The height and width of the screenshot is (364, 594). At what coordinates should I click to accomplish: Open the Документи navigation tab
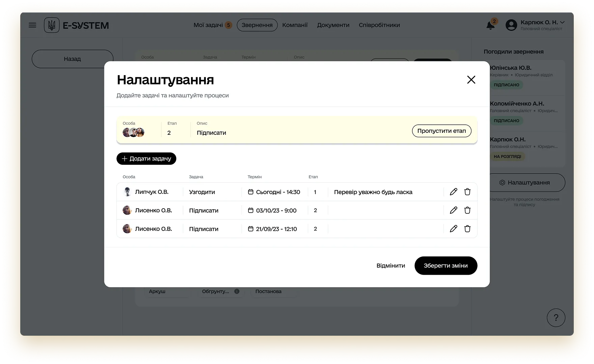click(333, 25)
